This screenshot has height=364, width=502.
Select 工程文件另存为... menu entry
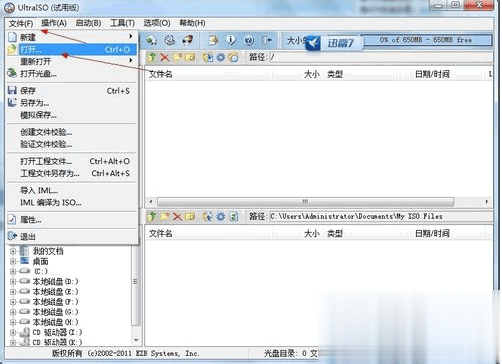[x=72, y=173]
